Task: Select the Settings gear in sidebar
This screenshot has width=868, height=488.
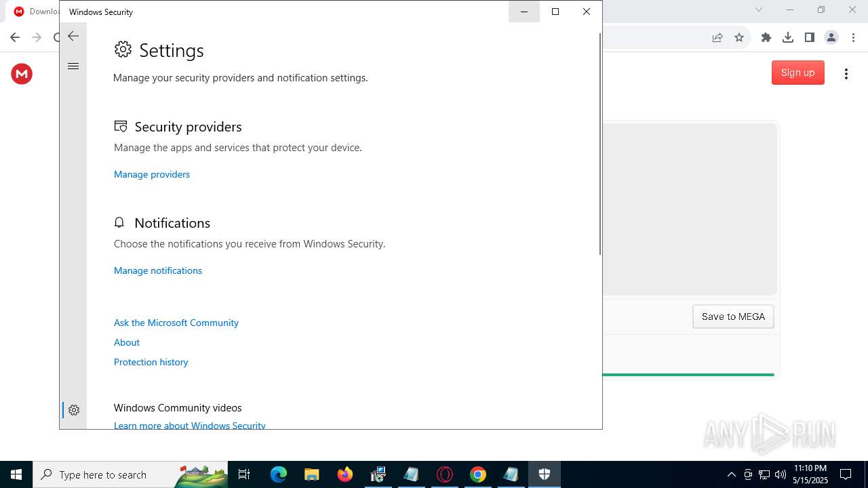Action: pyautogui.click(x=74, y=410)
